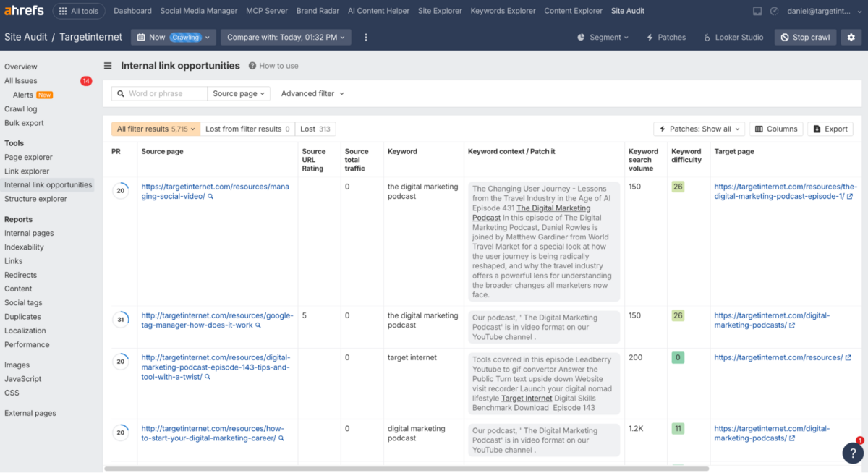Open MCP Server in top navigation
Screen dimensions: 868x473
click(x=267, y=11)
